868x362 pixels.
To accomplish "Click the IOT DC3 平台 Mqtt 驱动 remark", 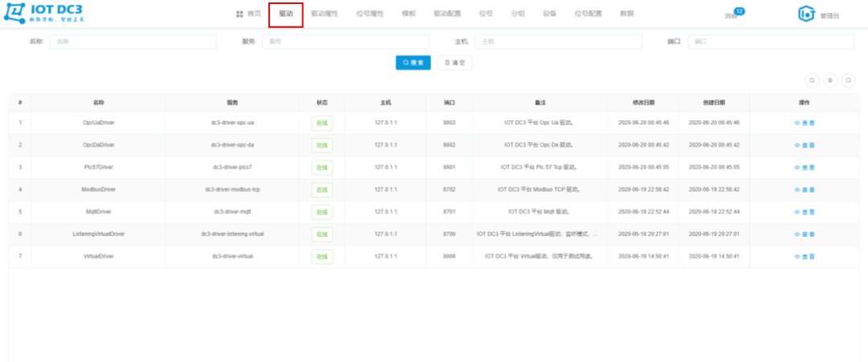I will tap(539, 212).
